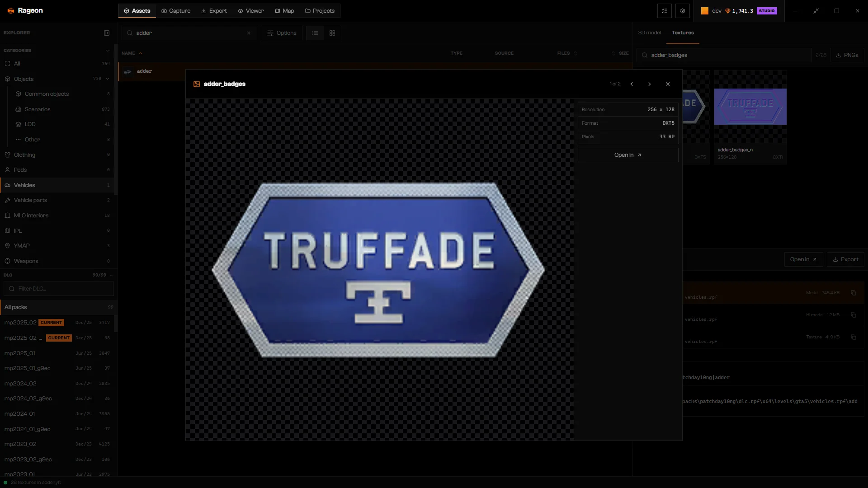Click the orange dev avatar
868x488 pixels.
tap(705, 11)
